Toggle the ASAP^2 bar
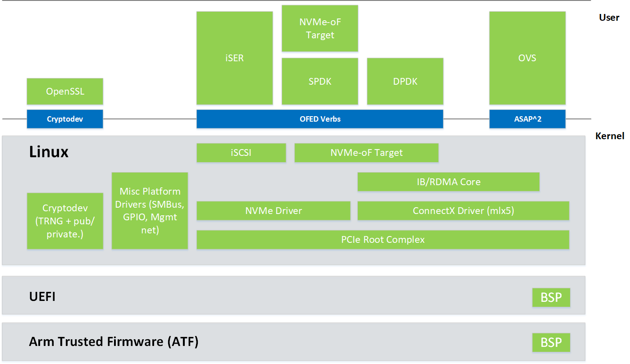The image size is (630, 364). 527,118
